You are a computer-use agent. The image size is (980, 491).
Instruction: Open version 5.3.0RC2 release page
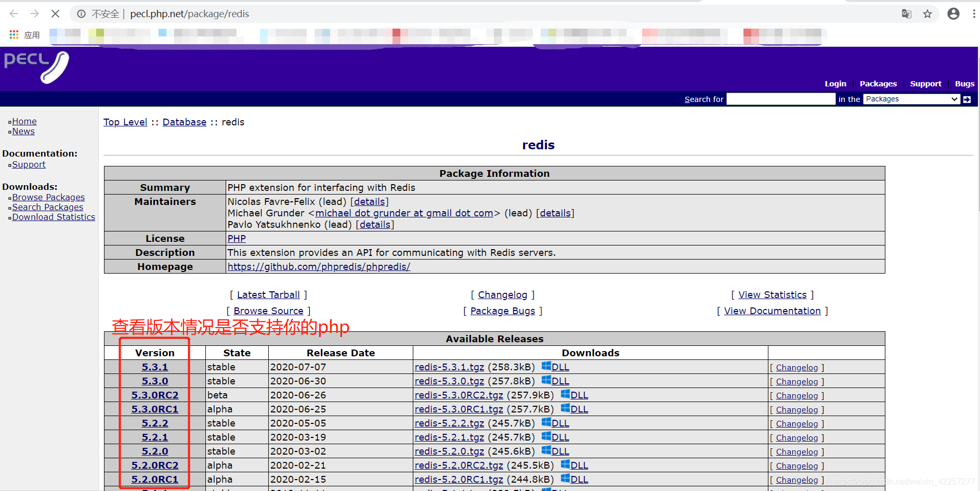pos(155,395)
